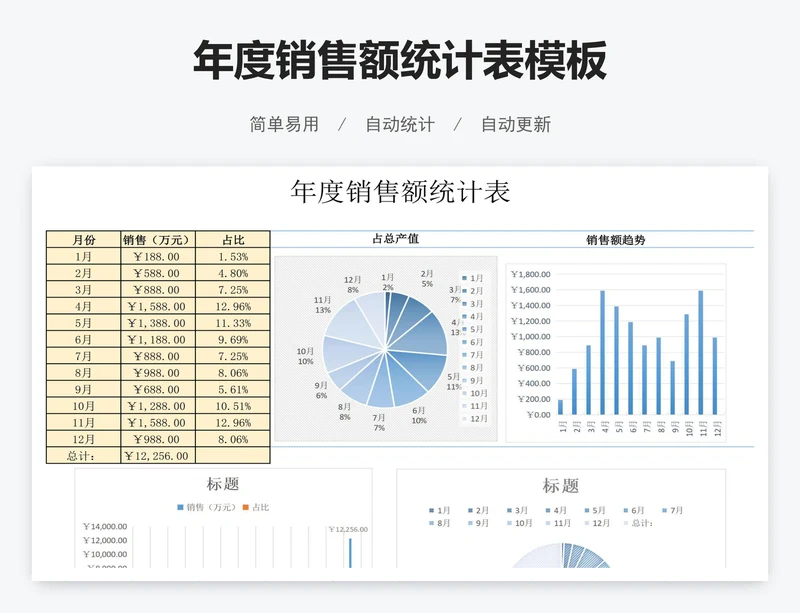The height and width of the screenshot is (613, 800).
Task: Select the 1月 bar in the 销售额趋势 chart
Action: click(x=561, y=407)
